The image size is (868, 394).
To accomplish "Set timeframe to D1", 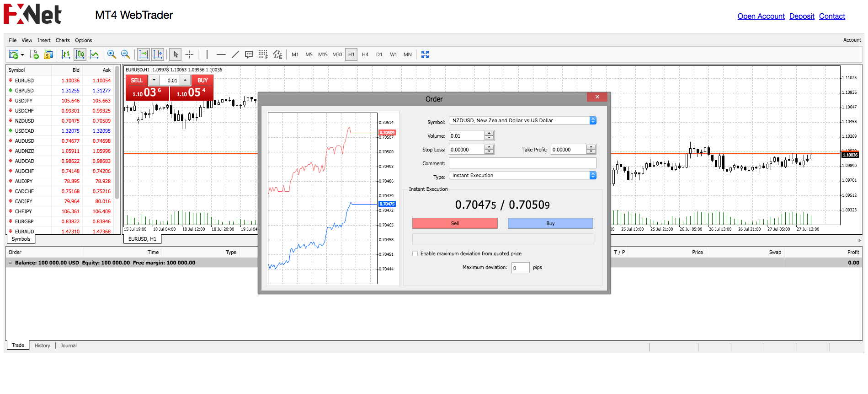I will click(379, 54).
